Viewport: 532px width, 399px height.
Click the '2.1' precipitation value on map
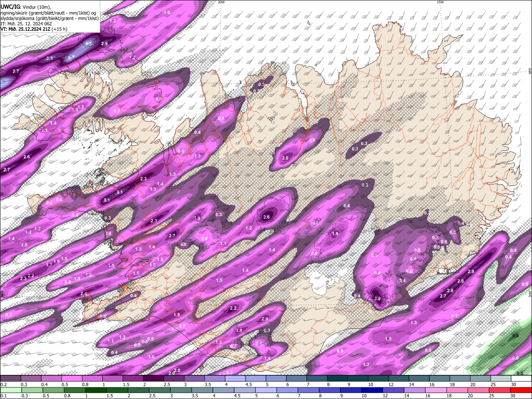click(x=84, y=294)
